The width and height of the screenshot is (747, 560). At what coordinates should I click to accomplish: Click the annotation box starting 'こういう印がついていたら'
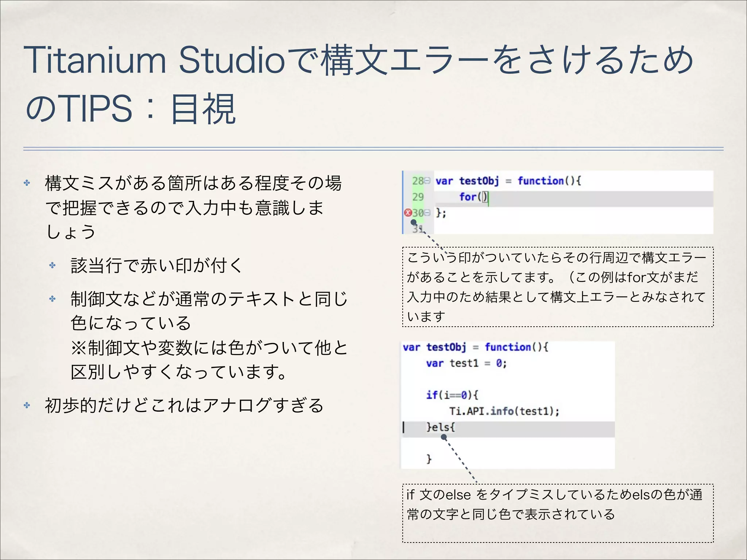tap(558, 287)
